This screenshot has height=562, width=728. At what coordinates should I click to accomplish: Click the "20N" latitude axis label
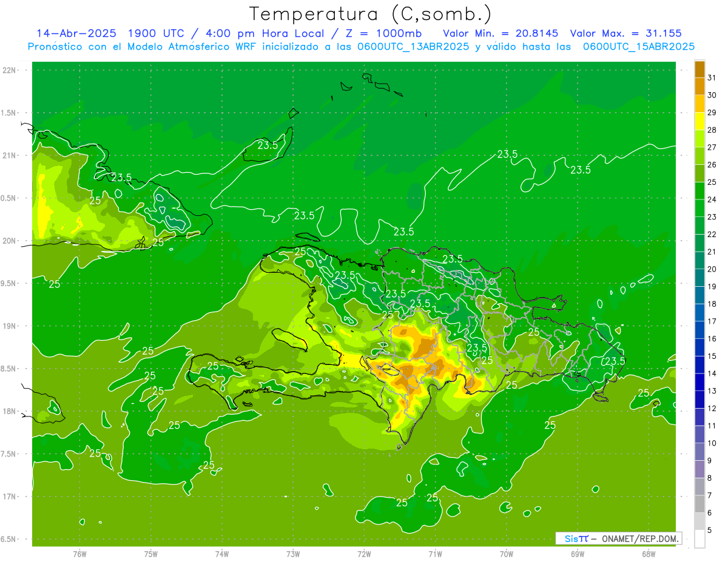pyautogui.click(x=9, y=241)
